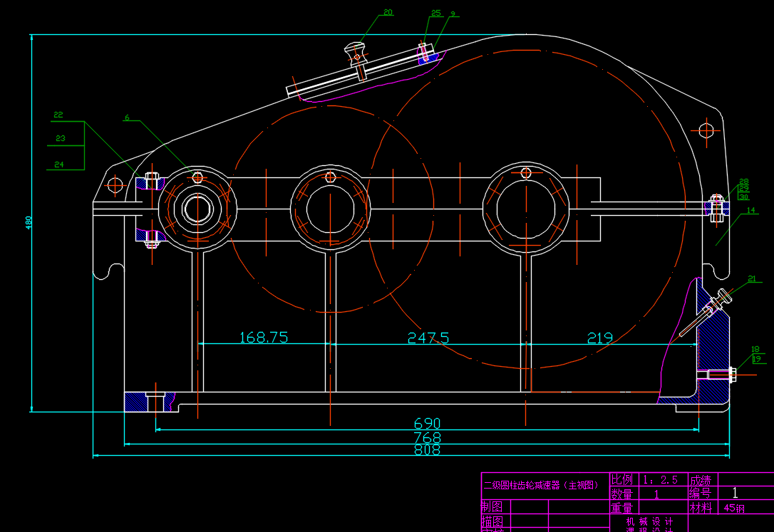
Task: Select the 480 height dimension text
Action: click(29, 222)
